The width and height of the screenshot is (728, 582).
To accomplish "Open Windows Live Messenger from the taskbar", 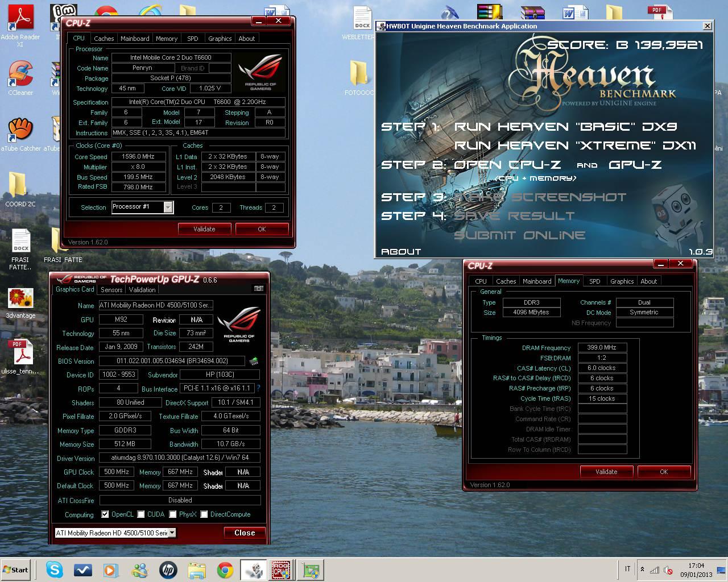I will [139, 569].
